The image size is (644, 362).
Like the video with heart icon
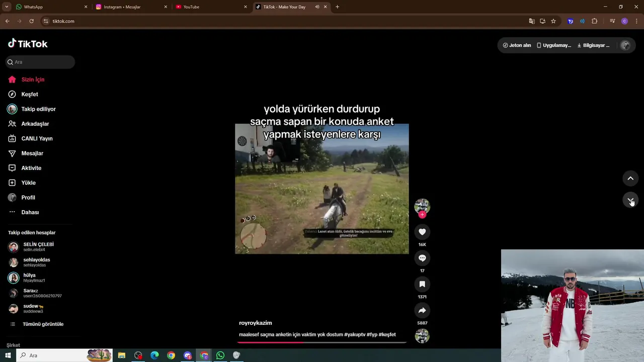coord(422,232)
